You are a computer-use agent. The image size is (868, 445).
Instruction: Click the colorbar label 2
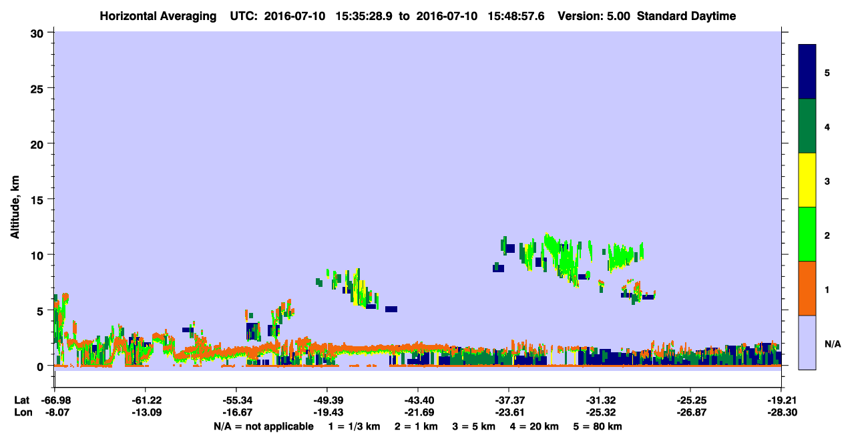827,235
